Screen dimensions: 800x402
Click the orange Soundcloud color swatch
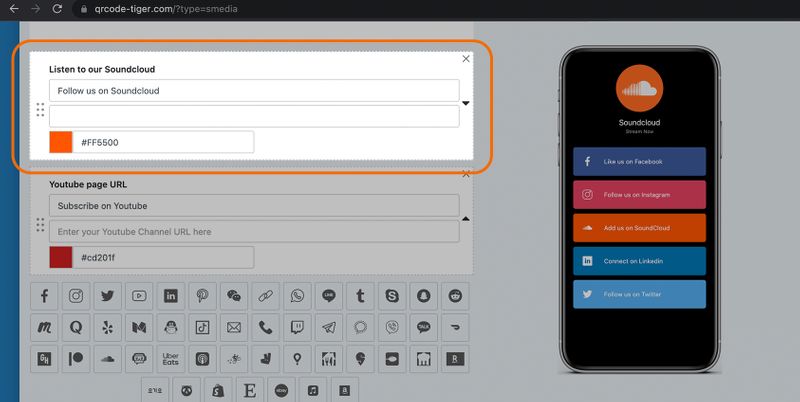click(x=61, y=142)
